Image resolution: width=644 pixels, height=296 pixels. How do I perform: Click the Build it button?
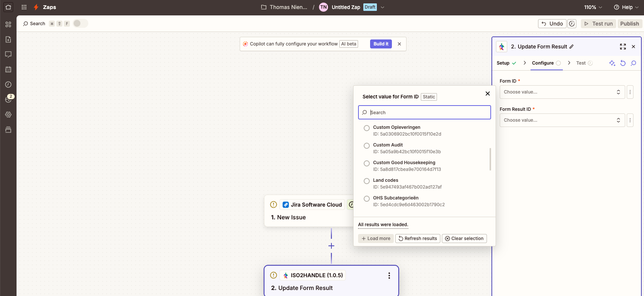tap(381, 44)
